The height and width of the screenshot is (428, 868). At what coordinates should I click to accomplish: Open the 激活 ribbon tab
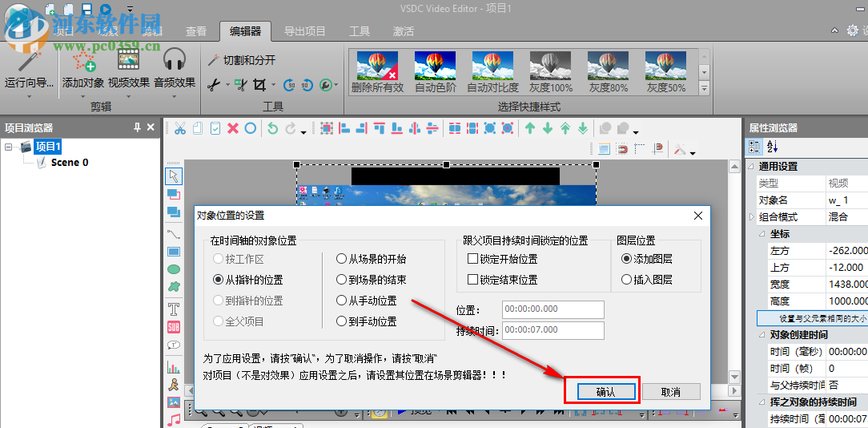[403, 31]
